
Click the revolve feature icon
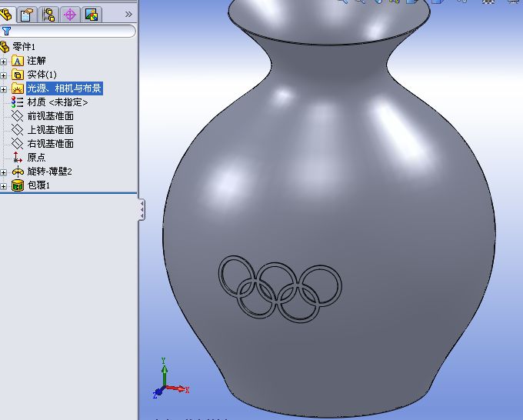pos(18,172)
